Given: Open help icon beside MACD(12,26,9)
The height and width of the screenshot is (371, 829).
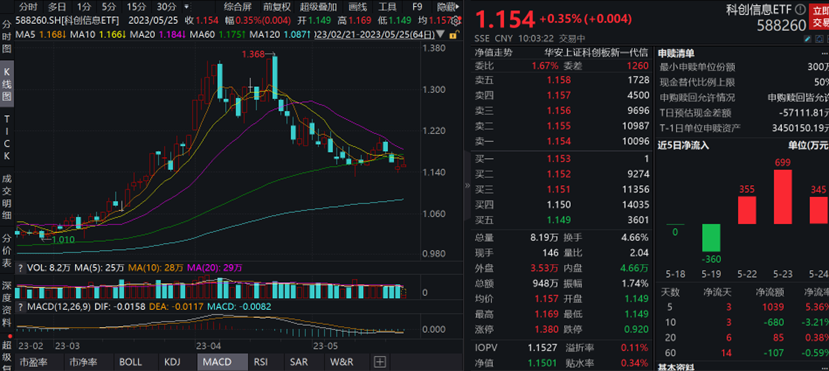Looking at the screenshot, I should (x=20, y=306).
